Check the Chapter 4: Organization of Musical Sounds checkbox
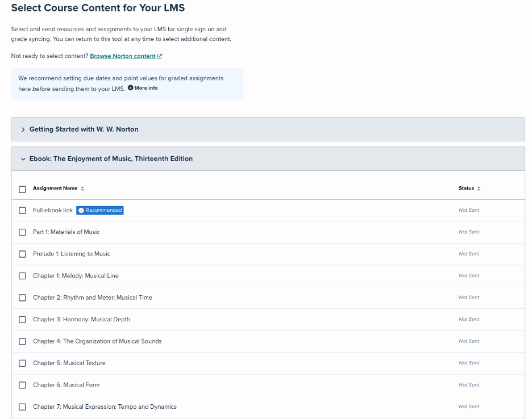Screen dimensions: 532x419 [x=22, y=341]
